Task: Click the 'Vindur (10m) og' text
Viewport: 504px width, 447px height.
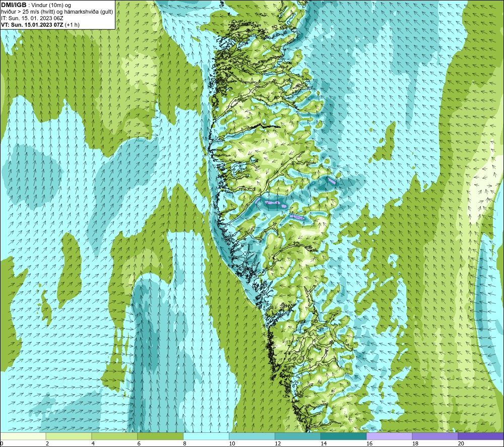Action: 51,6
